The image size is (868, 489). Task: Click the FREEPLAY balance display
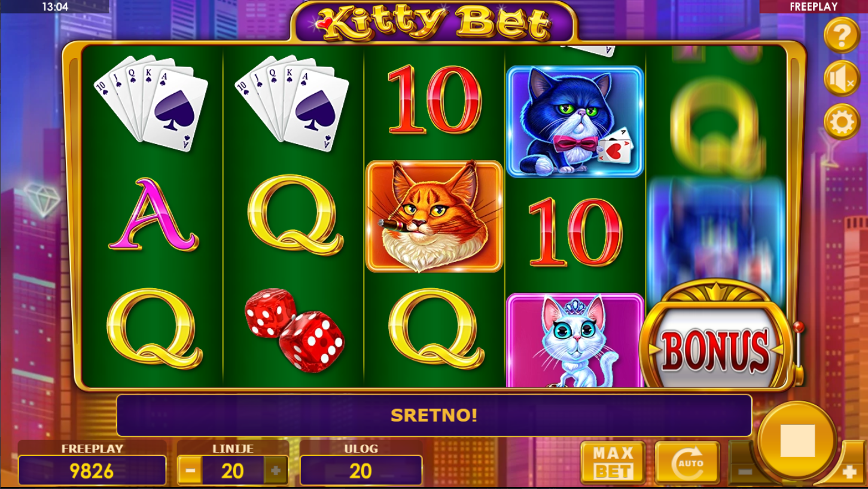pyautogui.click(x=92, y=471)
